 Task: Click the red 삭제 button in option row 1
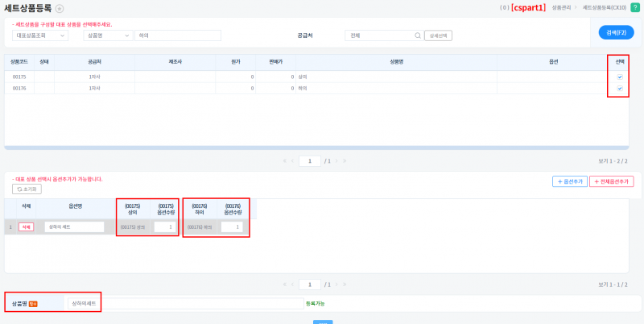[x=27, y=226]
